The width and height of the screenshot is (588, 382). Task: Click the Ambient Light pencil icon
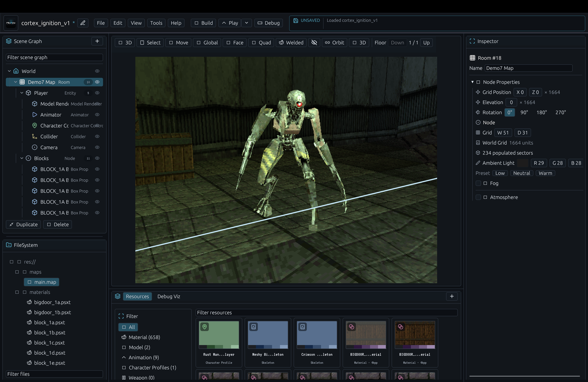coord(478,163)
